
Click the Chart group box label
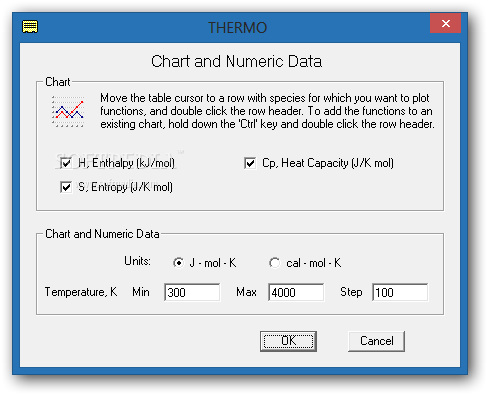[x=58, y=82]
